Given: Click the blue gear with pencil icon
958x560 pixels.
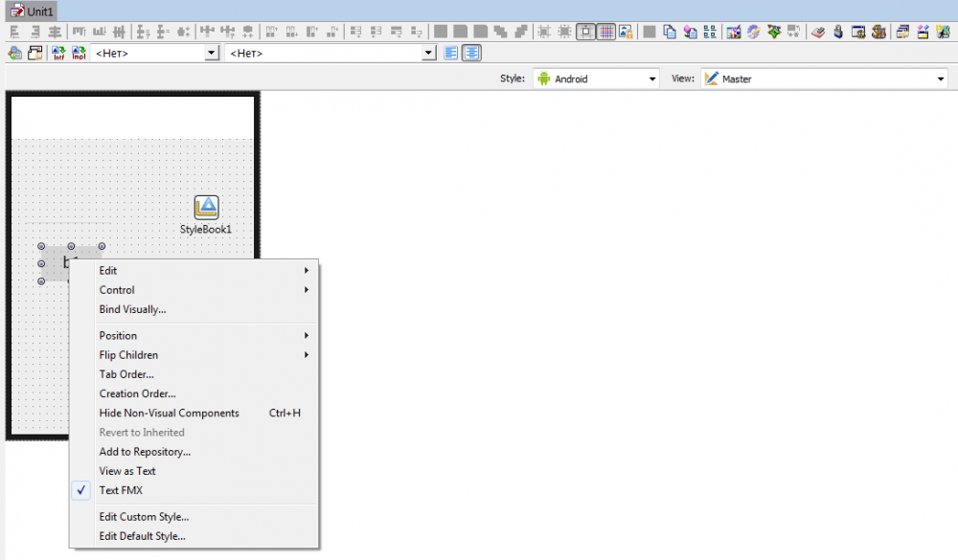Looking at the screenshot, I should 754,32.
